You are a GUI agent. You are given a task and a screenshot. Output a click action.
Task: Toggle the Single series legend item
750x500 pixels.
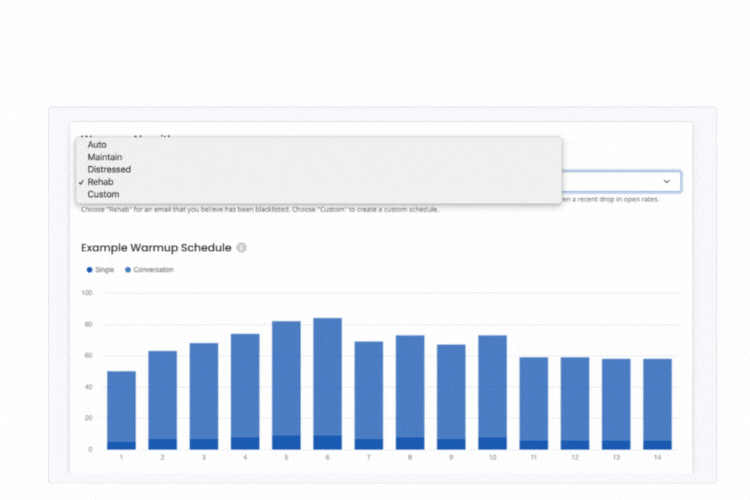(100, 270)
